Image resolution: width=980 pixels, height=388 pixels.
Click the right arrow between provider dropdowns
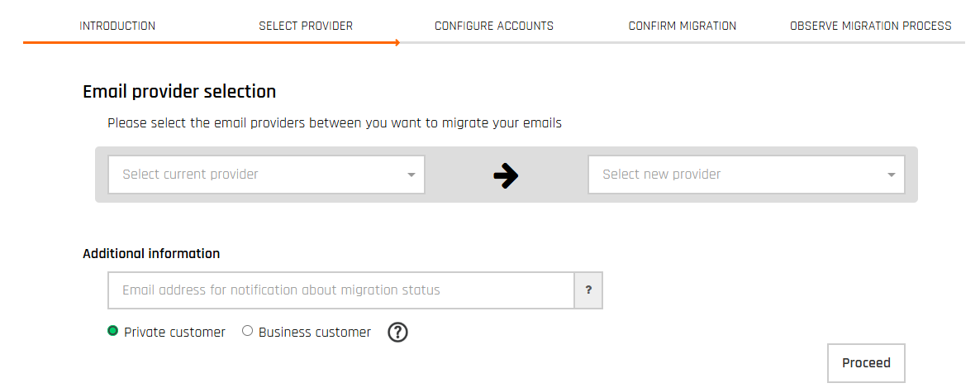506,175
